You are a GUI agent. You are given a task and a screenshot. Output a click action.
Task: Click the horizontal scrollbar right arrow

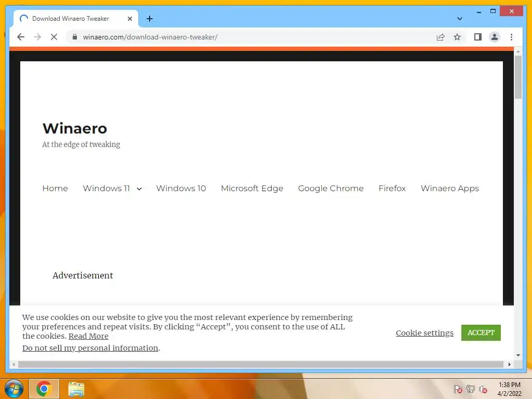tap(509, 364)
